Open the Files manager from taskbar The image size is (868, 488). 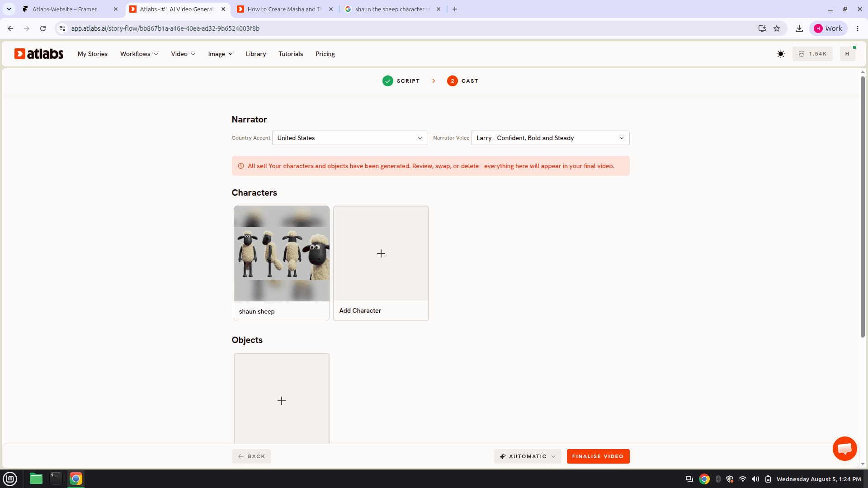[x=36, y=479]
